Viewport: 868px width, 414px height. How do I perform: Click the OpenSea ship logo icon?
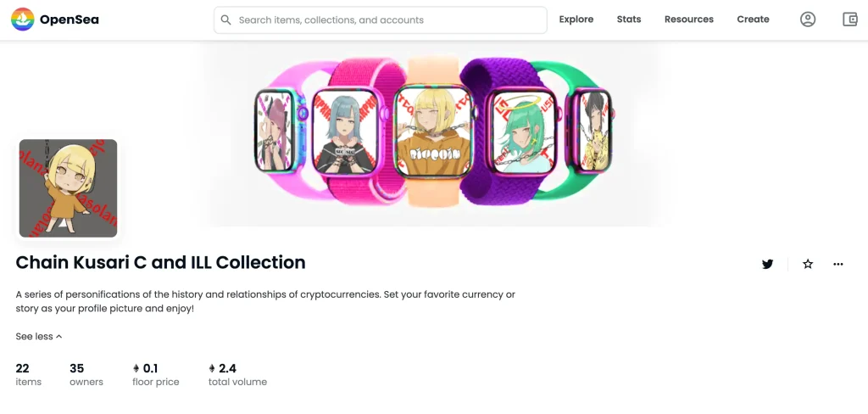(x=23, y=20)
